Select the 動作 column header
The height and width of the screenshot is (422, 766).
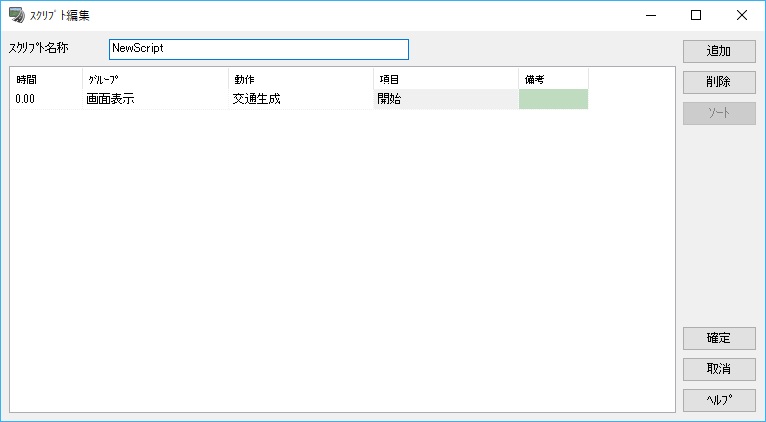pos(301,79)
